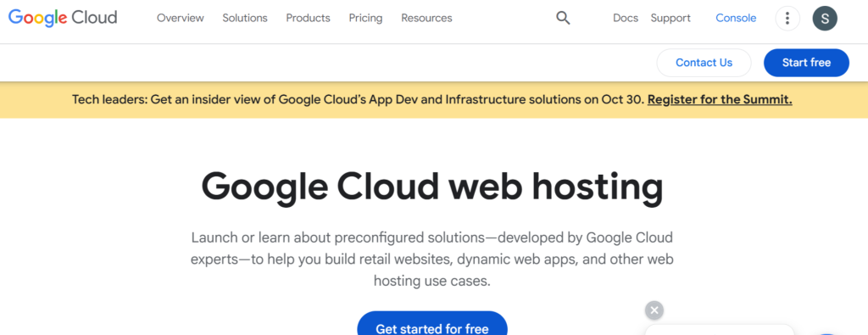868x335 pixels.
Task: Open the search magnifier icon
Action: [563, 19]
